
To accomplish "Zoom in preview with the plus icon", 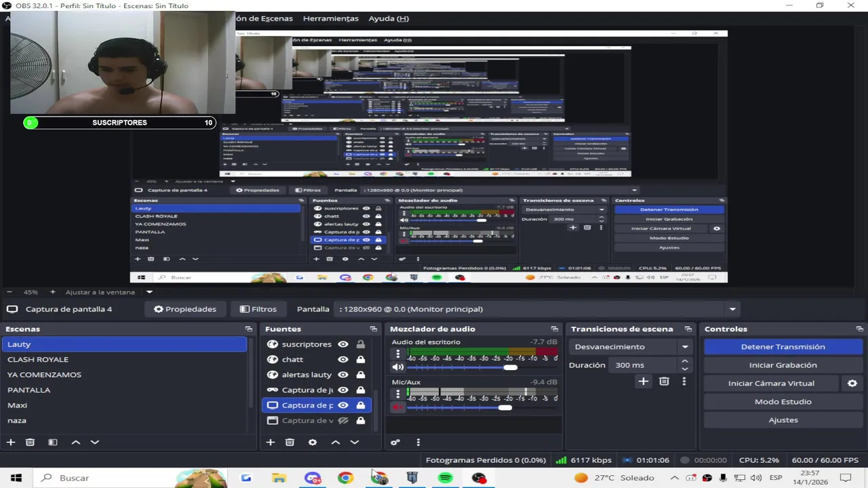I will (x=52, y=292).
